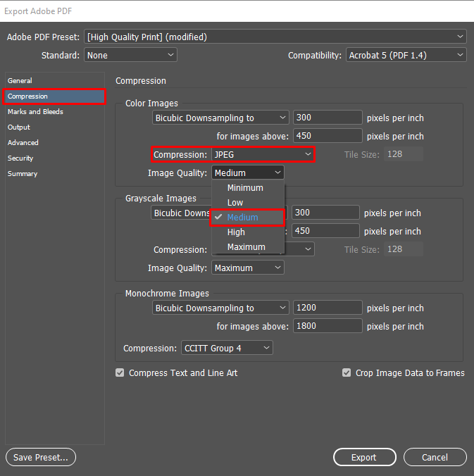The height and width of the screenshot is (476, 474).
Task: Toggle Compress Text and Line Art
Action: pyautogui.click(x=120, y=372)
